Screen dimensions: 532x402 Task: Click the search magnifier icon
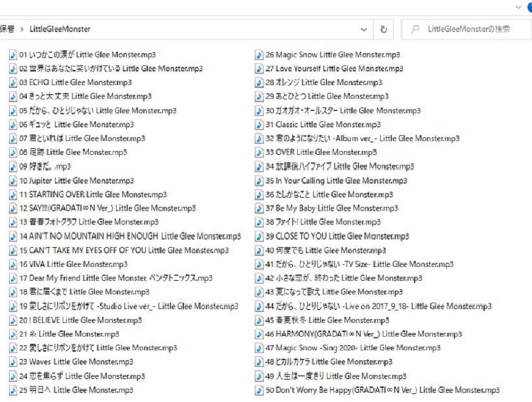click(414, 29)
